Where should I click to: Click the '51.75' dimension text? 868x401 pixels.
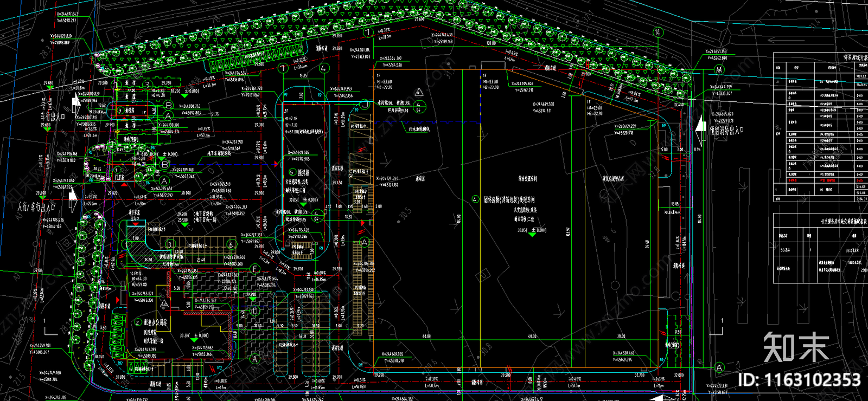215,114
